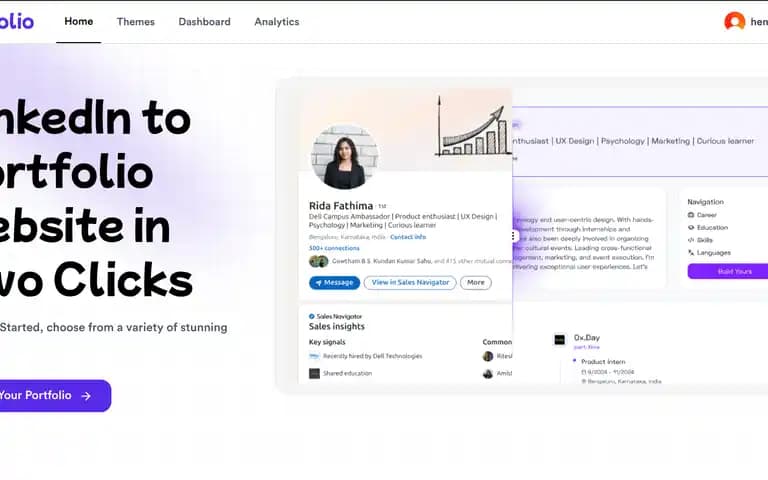
Task: Select Education in the Navigation list
Action: tap(712, 228)
